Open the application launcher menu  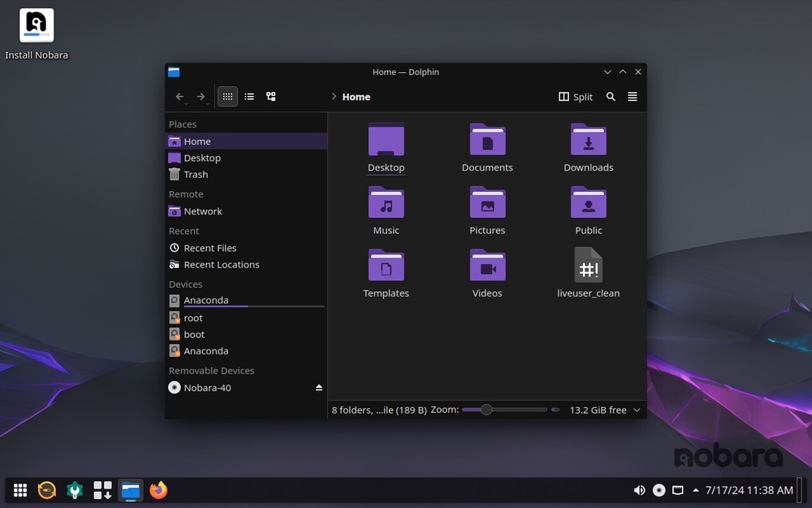click(x=19, y=490)
